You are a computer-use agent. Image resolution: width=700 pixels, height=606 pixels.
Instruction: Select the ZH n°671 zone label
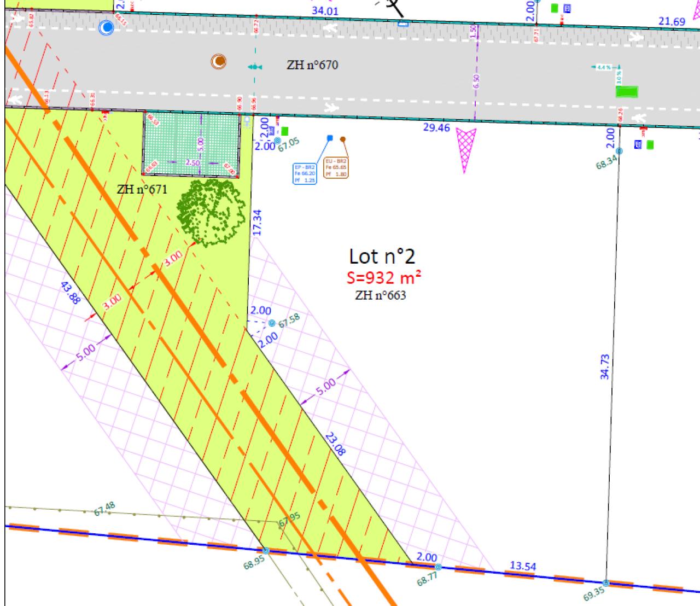click(142, 189)
